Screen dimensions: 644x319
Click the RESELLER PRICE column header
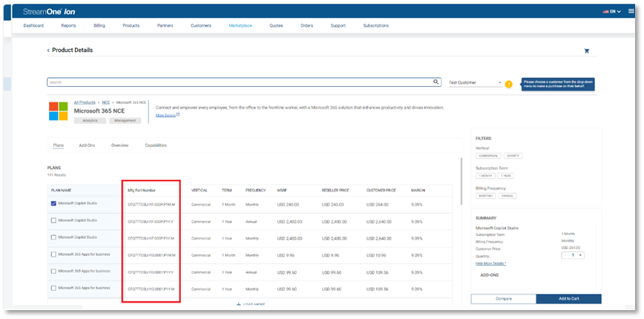[335, 191]
